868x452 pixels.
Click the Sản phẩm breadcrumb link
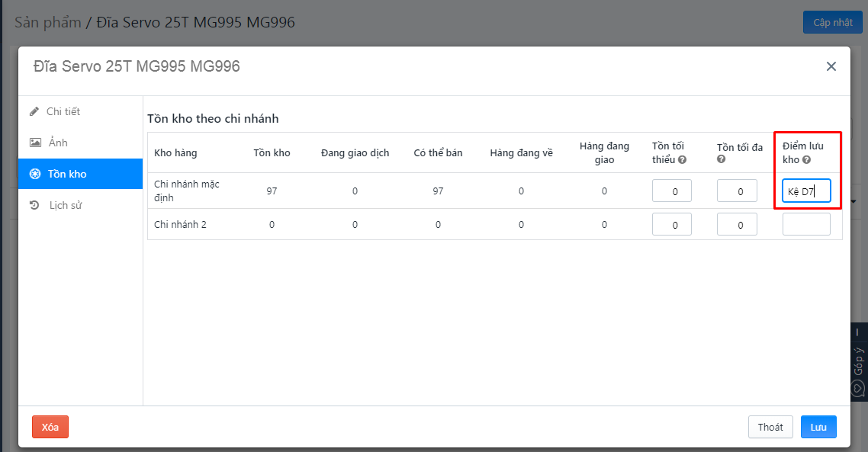(47, 22)
